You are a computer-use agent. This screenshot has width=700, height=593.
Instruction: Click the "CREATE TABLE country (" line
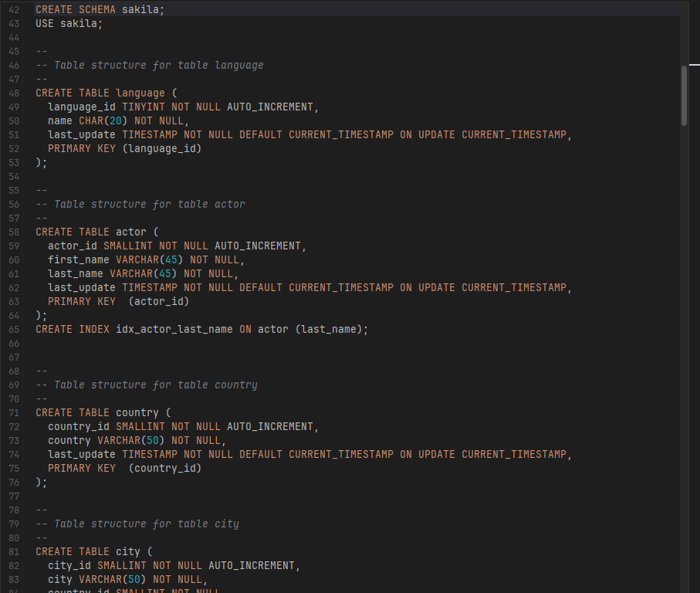point(103,412)
